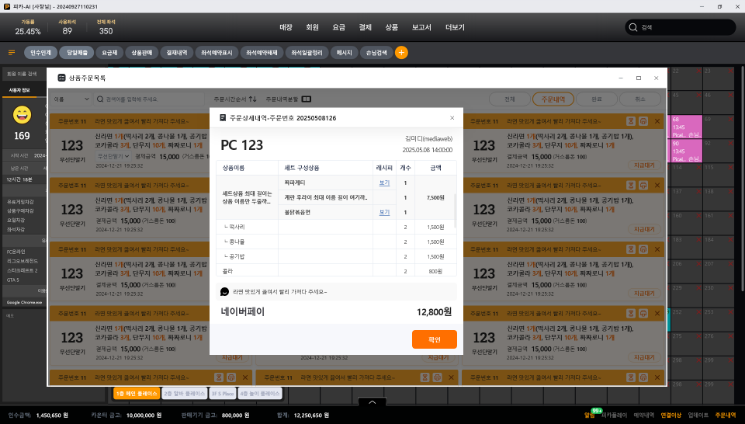Open the '전체' dropdown in order list

(x=71, y=99)
